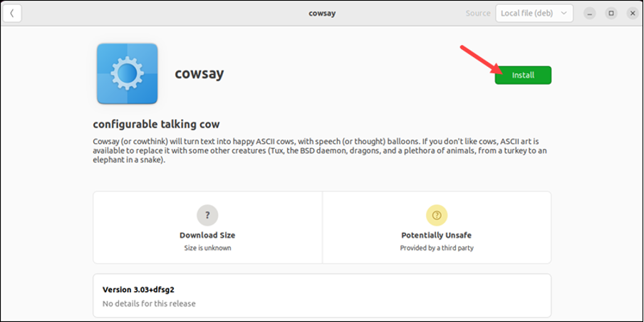Click the cowsay title in header bar
Screen dimensions: 644x322
(x=321, y=13)
